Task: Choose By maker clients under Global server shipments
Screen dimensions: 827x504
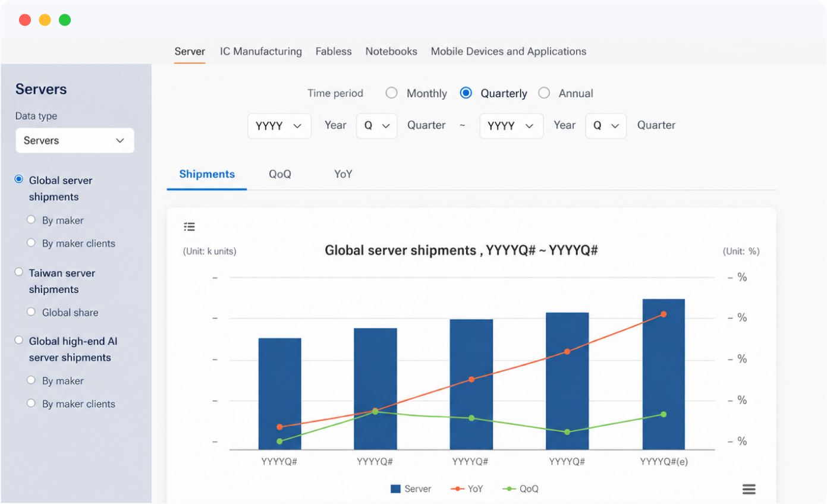Action: click(x=32, y=242)
